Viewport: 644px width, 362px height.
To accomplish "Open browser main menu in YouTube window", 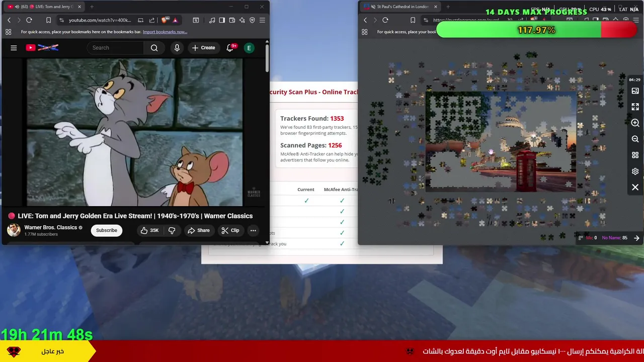I will point(262,20).
